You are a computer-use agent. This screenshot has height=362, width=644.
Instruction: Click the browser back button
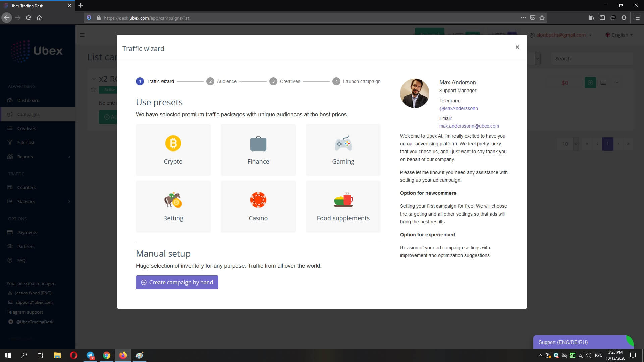[7, 18]
